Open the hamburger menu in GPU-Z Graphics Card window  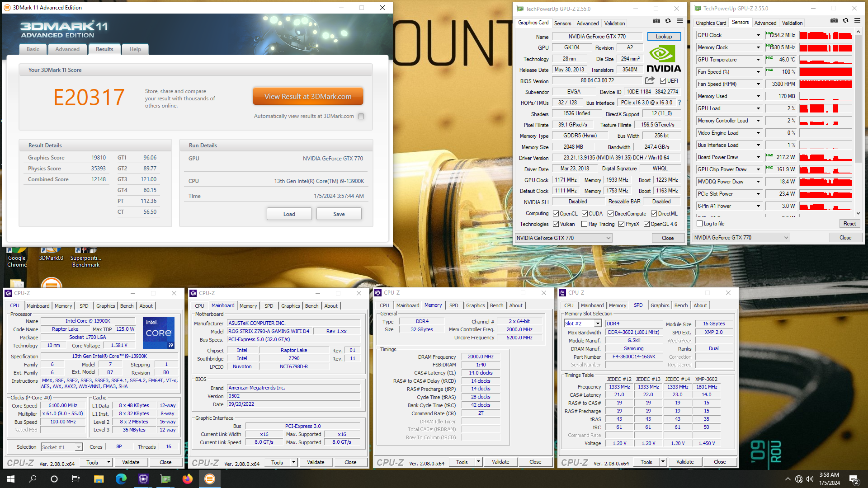click(x=679, y=21)
